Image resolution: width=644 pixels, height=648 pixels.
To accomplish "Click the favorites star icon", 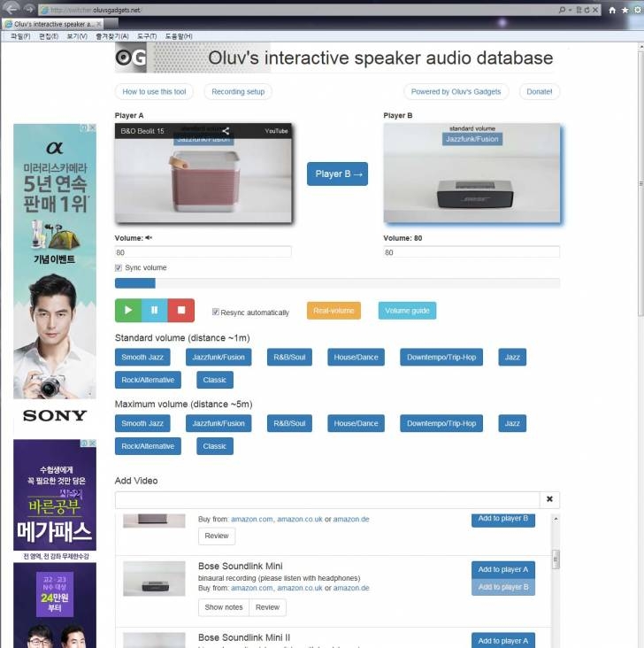I will tap(625, 10).
